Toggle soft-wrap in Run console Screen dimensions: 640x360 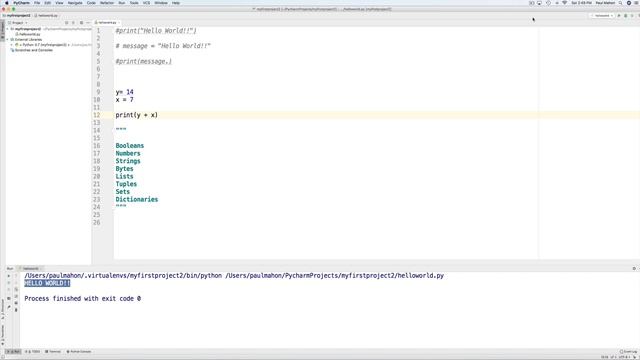(x=16, y=289)
